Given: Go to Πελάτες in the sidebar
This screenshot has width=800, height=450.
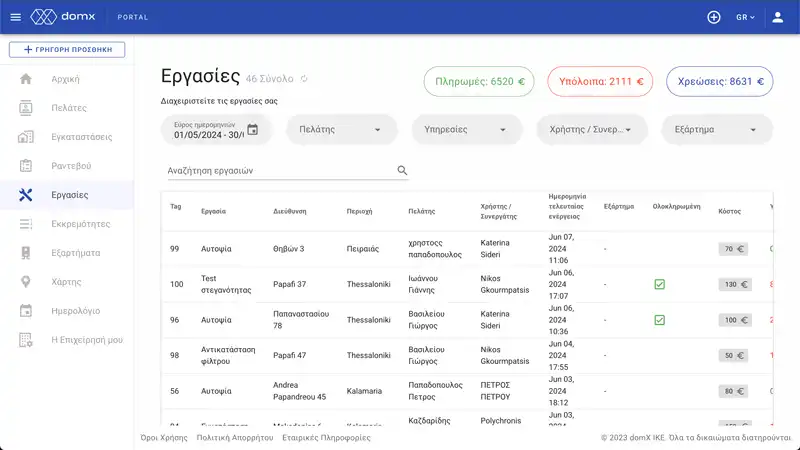Looking at the screenshot, I should click(68, 107).
